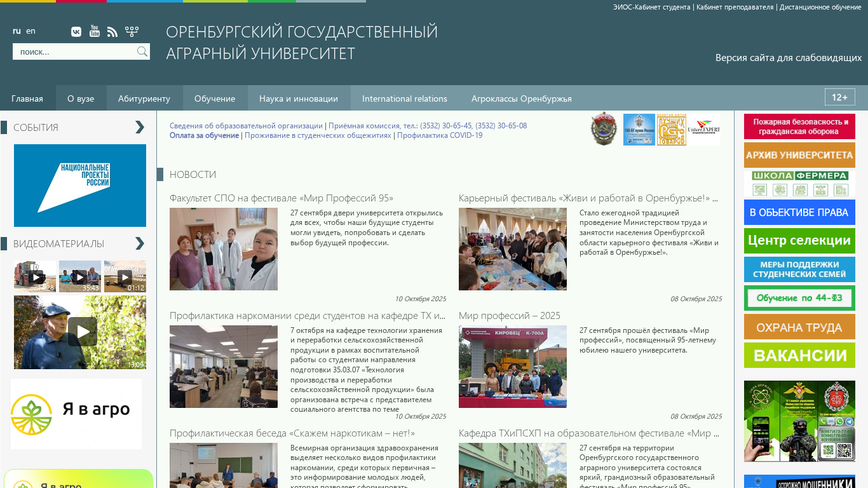
Task: Open the Вакансии banner
Action: click(x=799, y=355)
